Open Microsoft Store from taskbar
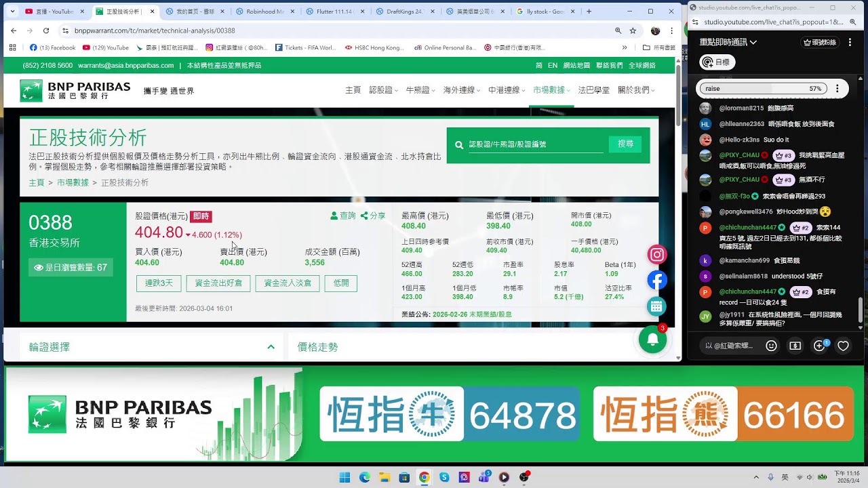The image size is (868, 488). [x=404, y=477]
